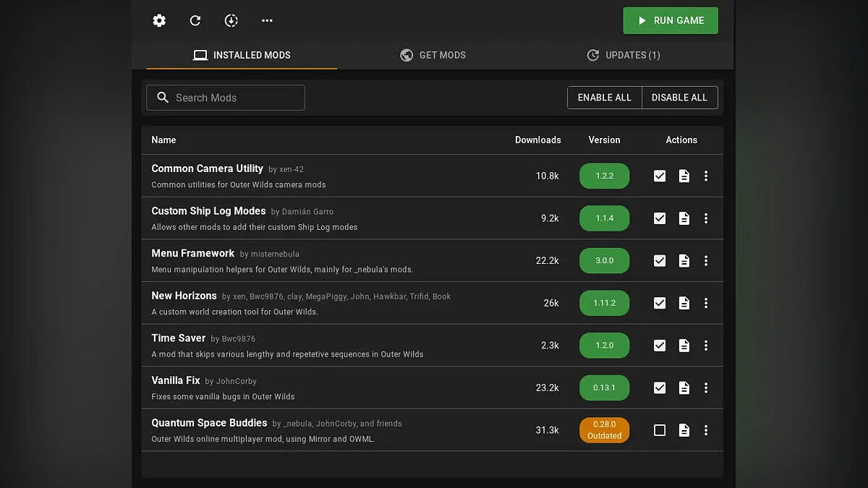The height and width of the screenshot is (488, 868).
Task: Select the Custom Ship Log Modes name
Action: (x=208, y=211)
